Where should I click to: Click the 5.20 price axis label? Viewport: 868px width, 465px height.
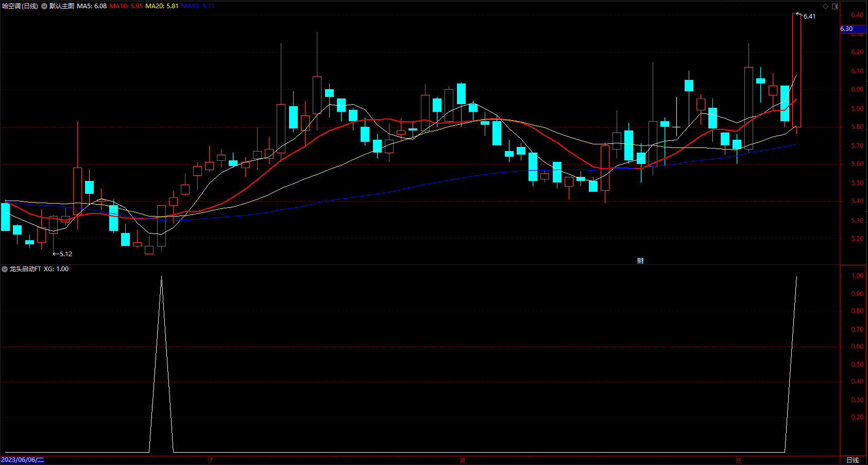(x=857, y=239)
